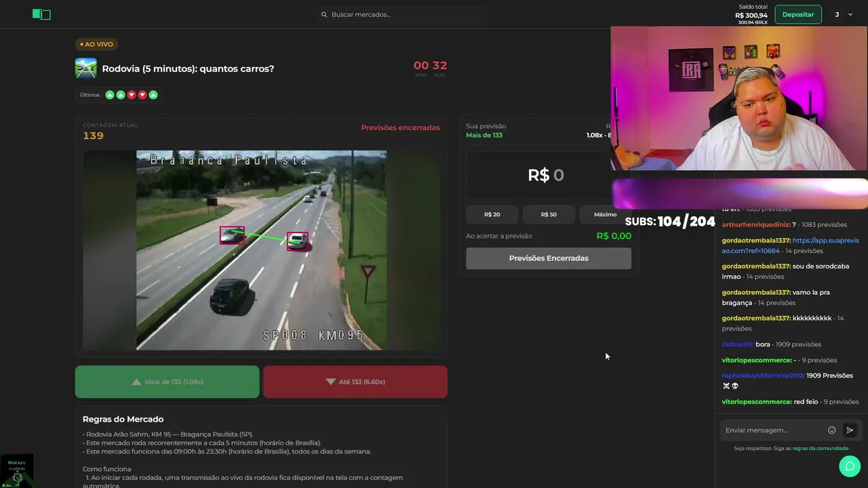Screen dimensions: 868x488
Task: Select the Máximo amount button
Action: [x=605, y=214]
